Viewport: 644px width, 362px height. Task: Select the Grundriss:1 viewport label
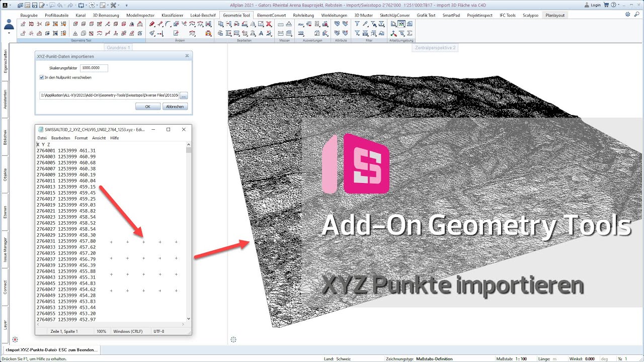tap(118, 48)
